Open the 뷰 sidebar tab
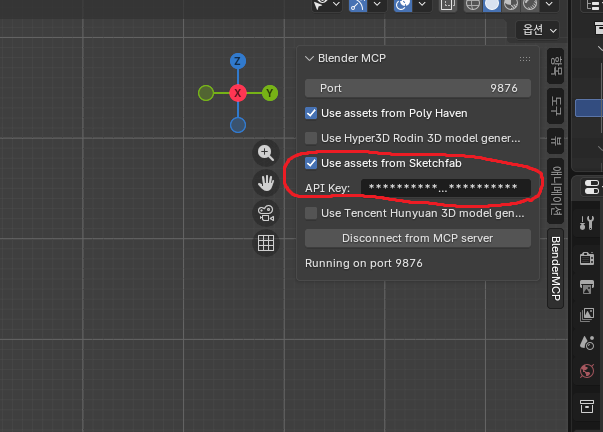The width and height of the screenshot is (603, 432). tap(556, 141)
